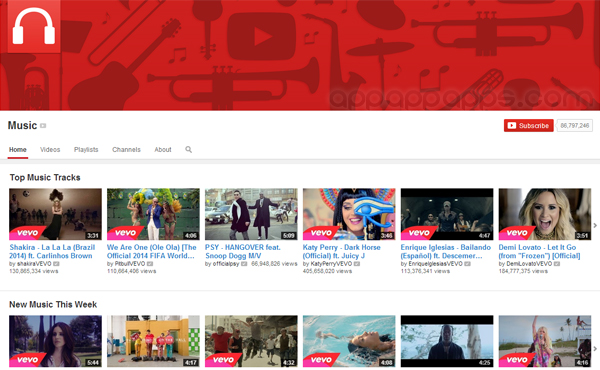Visit the officialpsy channel link
The height and width of the screenshot is (370, 600).
[x=226, y=264]
